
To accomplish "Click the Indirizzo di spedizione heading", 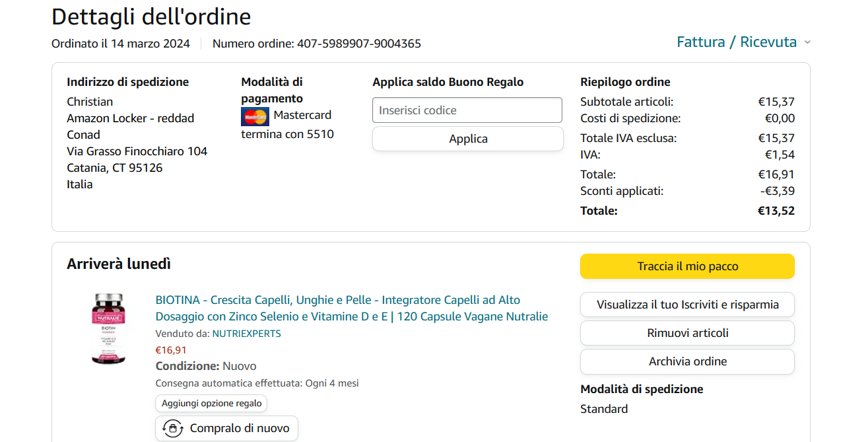I will [128, 82].
